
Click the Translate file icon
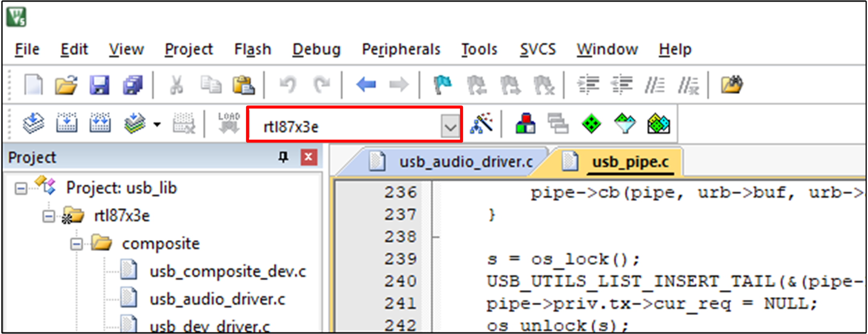coord(33,123)
